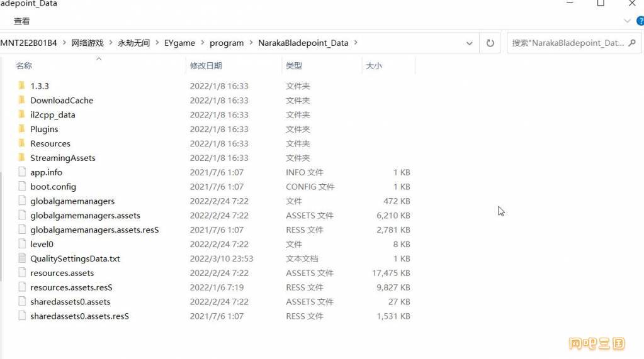Click the left pane vertical scrollbar

point(1,226)
